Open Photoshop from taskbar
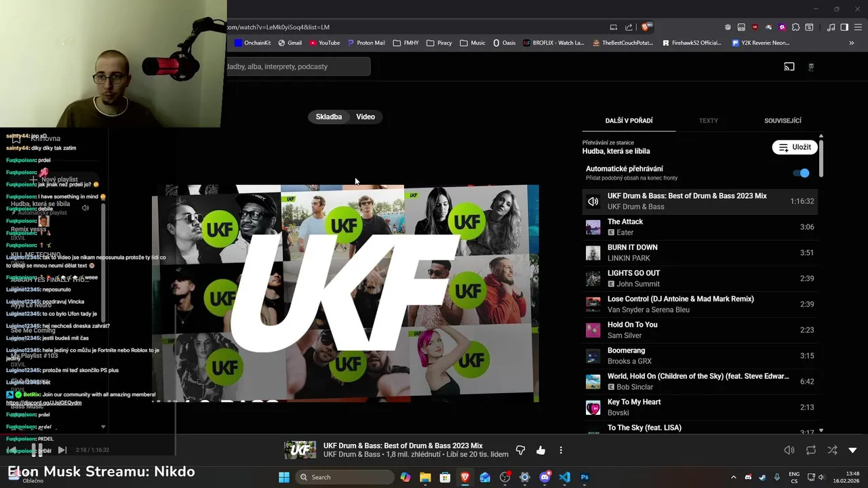This screenshot has width=868, height=488. click(x=585, y=477)
